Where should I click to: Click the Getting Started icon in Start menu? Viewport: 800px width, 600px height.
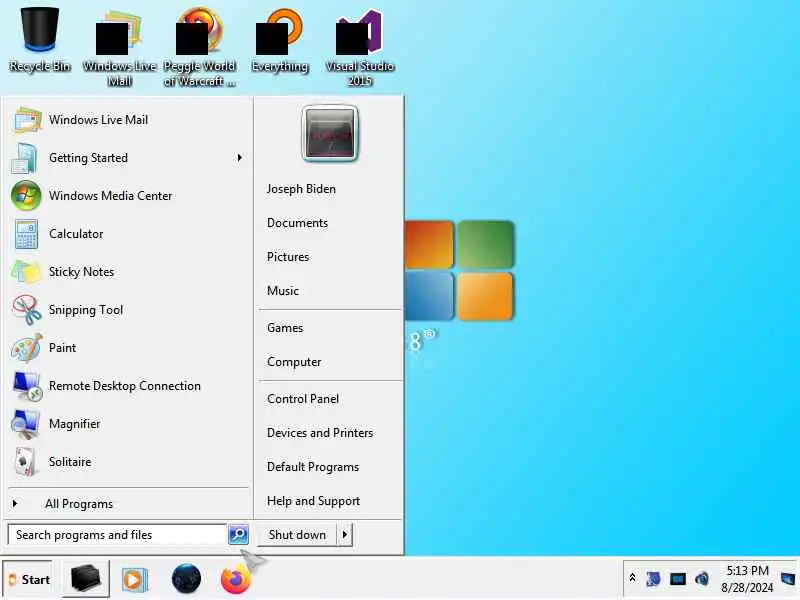[x=26, y=158]
